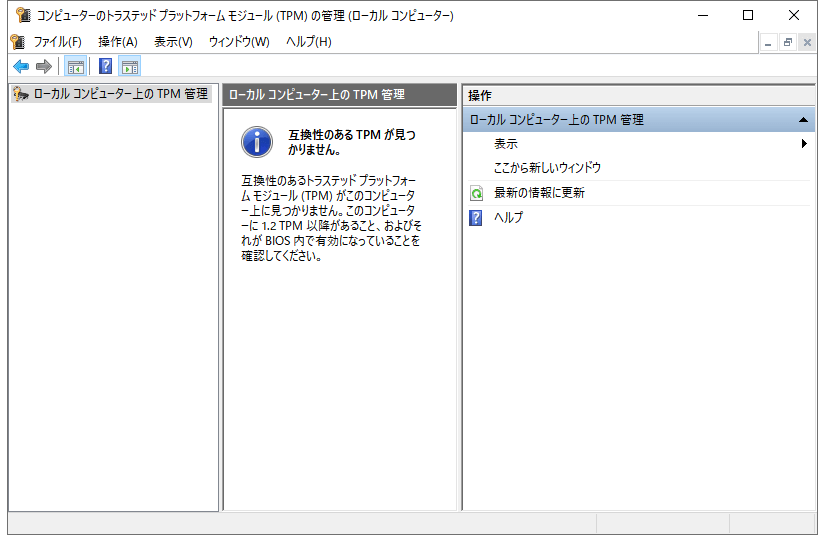Expand the 表示 submenu arrow
The image size is (825, 542).
[x=804, y=143]
